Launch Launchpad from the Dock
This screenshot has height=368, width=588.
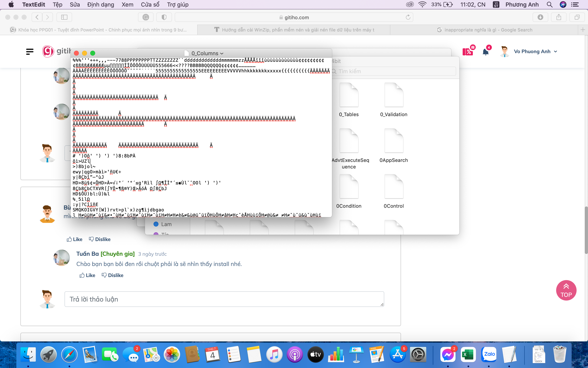pos(48,354)
